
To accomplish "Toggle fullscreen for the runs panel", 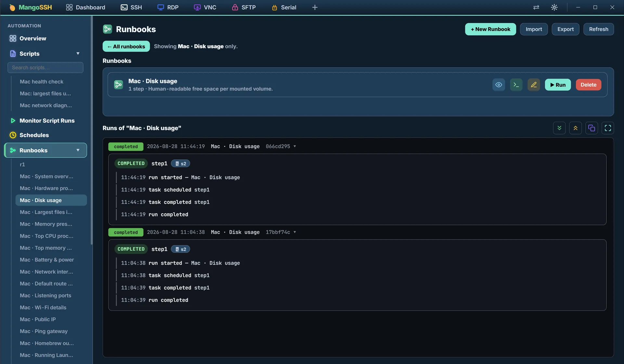I will (x=608, y=128).
